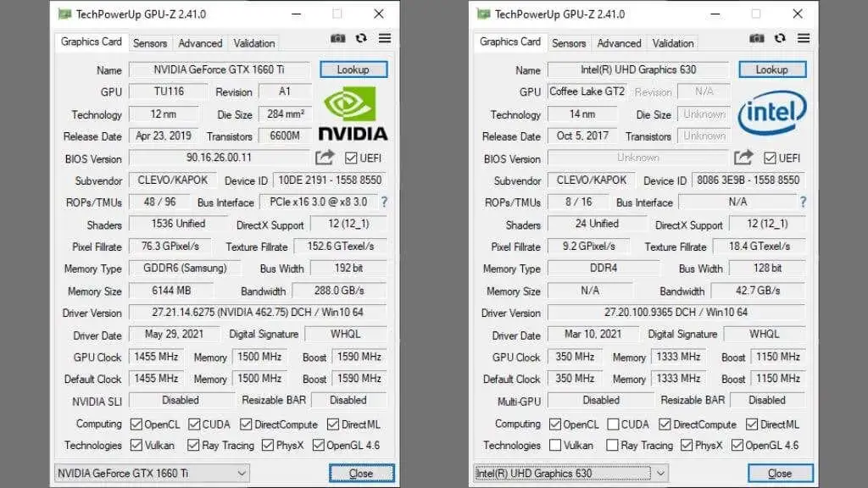Toggle the OpenGL 4.6 checkbox in the NVIDIA window
868x488 pixels.
click(319, 446)
